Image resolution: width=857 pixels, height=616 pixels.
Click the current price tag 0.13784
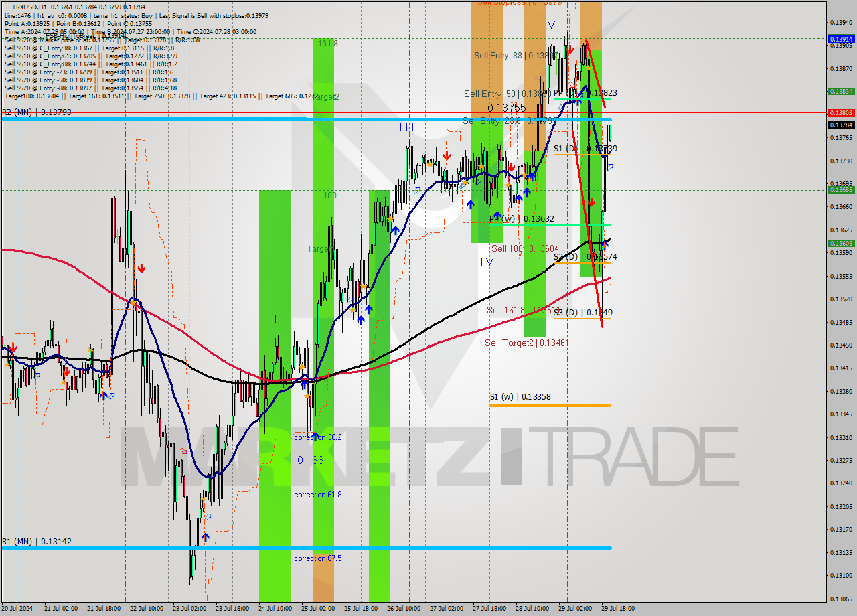(841, 125)
